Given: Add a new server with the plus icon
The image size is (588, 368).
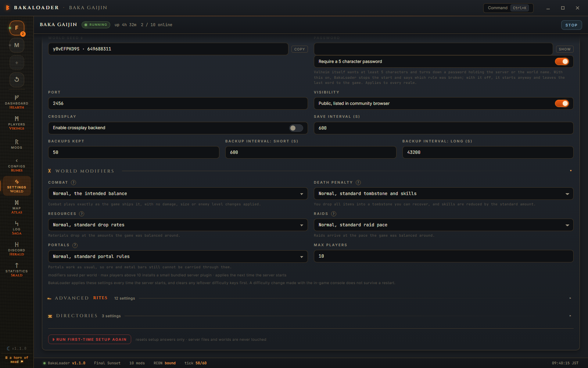Looking at the screenshot, I should tap(17, 63).
